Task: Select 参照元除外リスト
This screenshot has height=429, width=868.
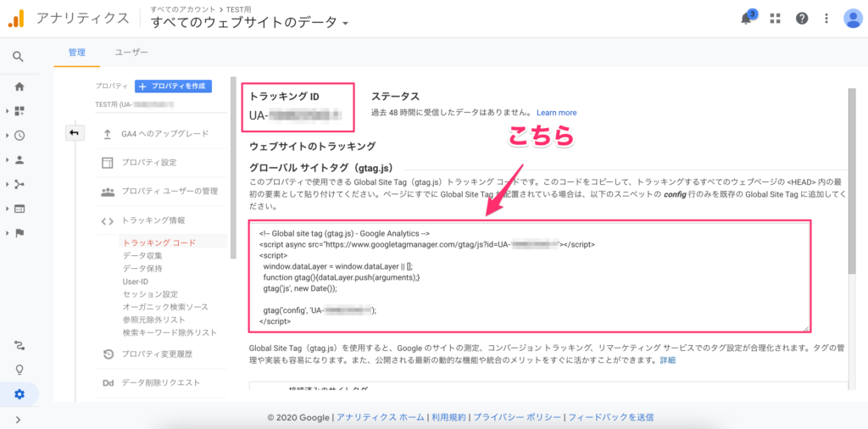Action: tap(154, 320)
